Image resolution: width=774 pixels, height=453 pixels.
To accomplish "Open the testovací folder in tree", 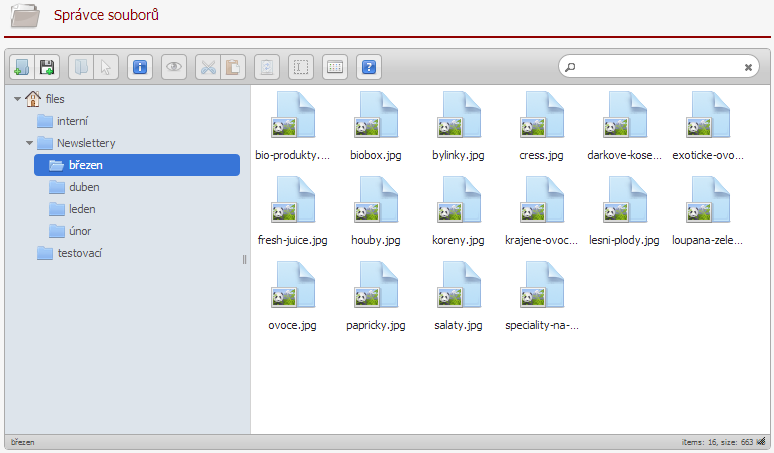I will (70, 253).
